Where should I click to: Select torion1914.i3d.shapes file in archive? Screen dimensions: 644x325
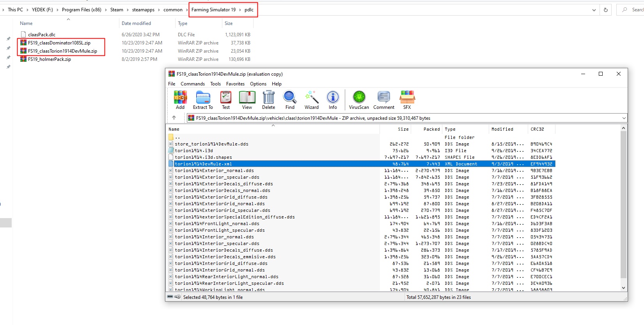(203, 157)
